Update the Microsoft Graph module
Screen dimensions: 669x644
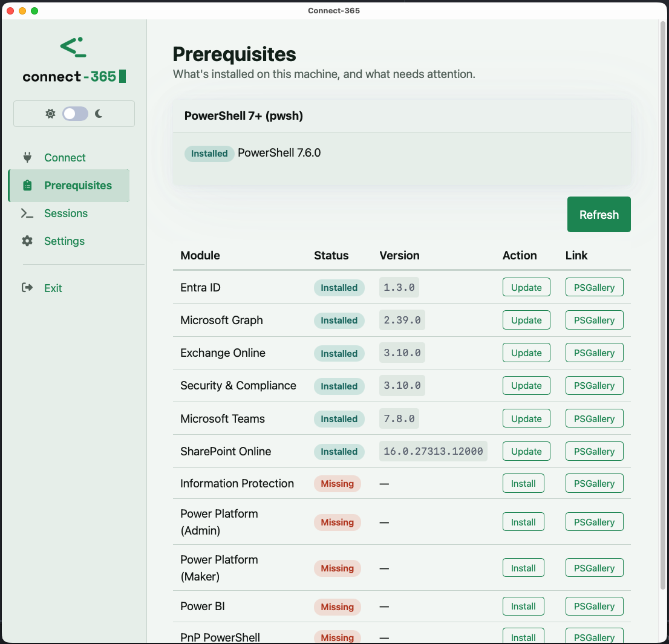point(526,320)
